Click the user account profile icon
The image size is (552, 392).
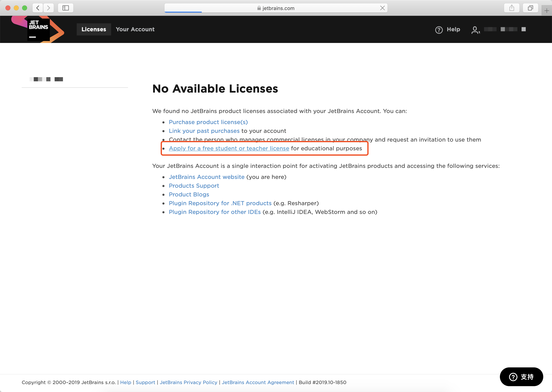click(475, 29)
